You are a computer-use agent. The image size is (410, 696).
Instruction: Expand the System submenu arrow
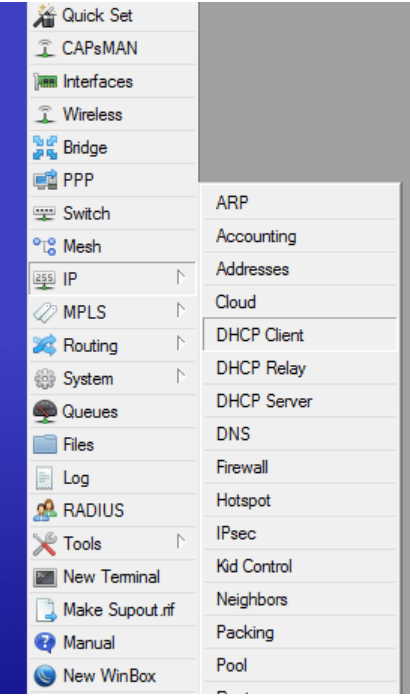(x=180, y=377)
